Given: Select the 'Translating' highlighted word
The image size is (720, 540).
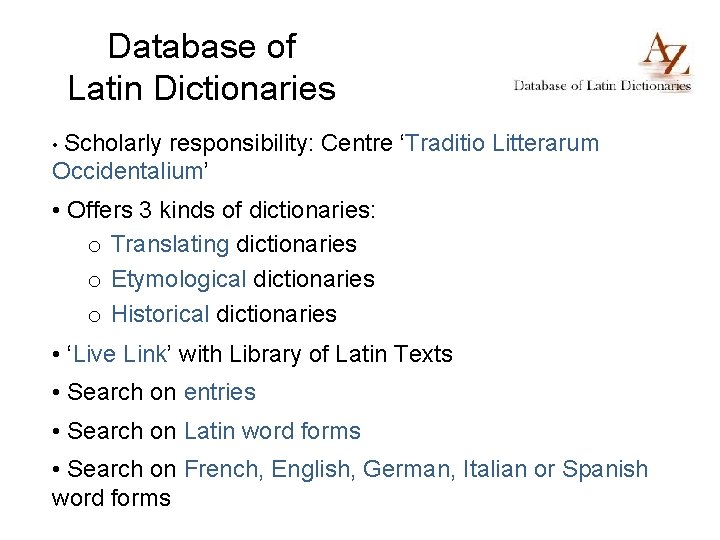Looking at the screenshot, I should (x=170, y=244).
